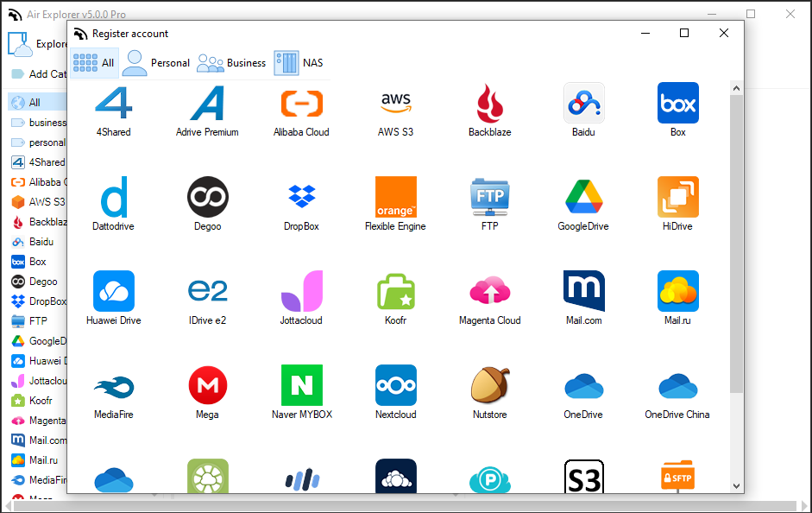This screenshot has width=812, height=513.
Task: Pick the Box cloud provider in the grid
Action: pos(678,104)
